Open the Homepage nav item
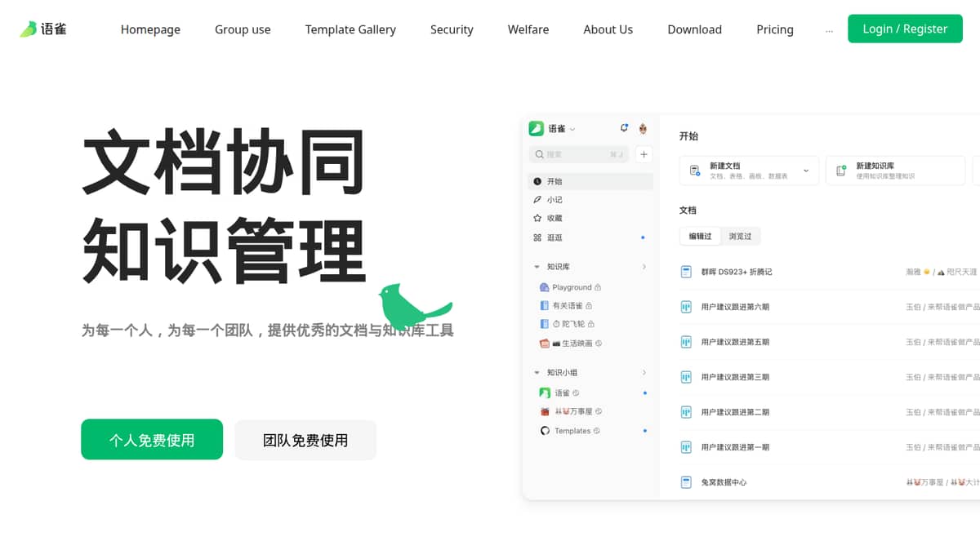The height and width of the screenshot is (550, 980). tap(150, 29)
